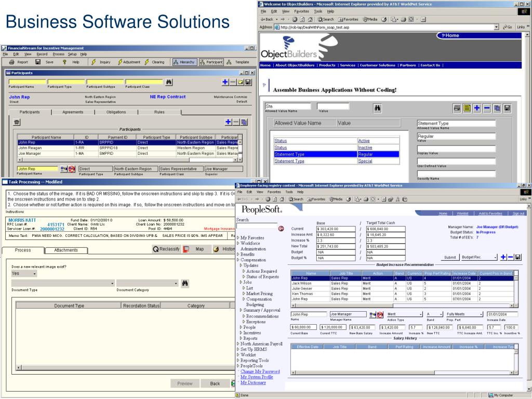Toggle Participant button in FinancialStream toolbar
The height and width of the screenshot is (399, 532).
[211, 62]
